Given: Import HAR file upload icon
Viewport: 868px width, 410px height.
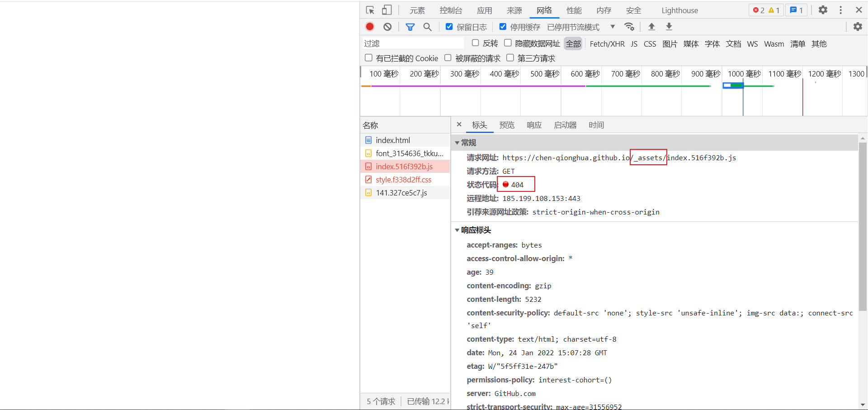Looking at the screenshot, I should point(651,27).
